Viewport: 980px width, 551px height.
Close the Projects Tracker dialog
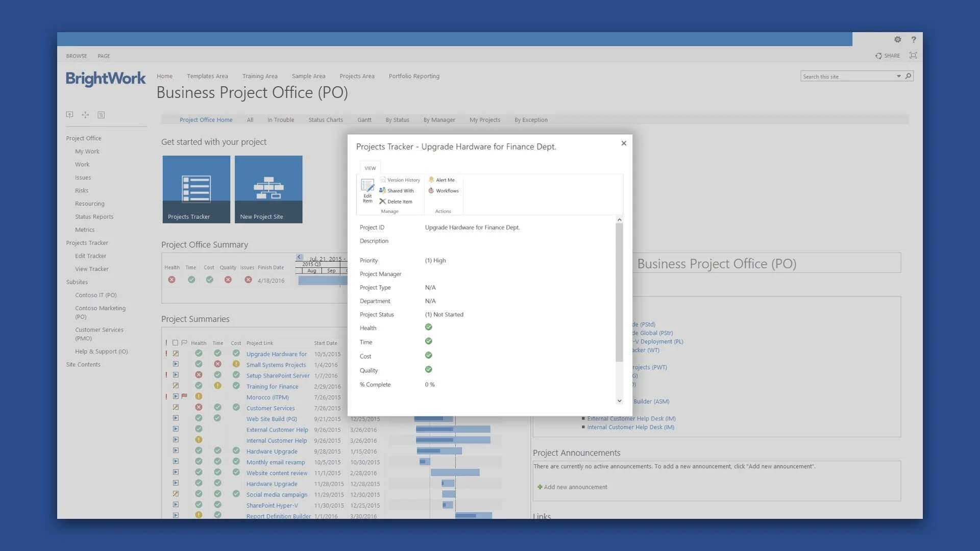(x=623, y=143)
